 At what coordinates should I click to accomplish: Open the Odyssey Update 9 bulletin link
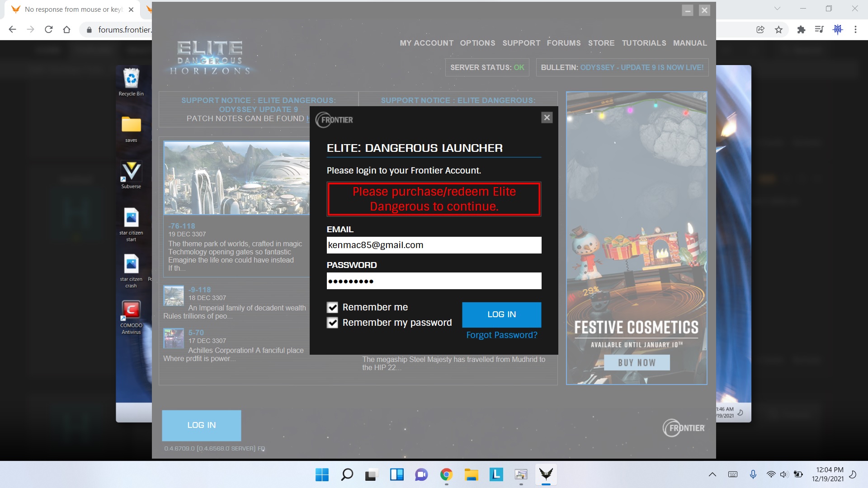click(642, 67)
